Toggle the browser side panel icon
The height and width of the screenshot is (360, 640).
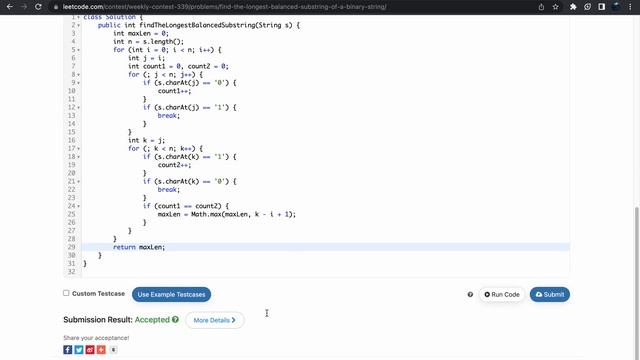click(x=602, y=7)
